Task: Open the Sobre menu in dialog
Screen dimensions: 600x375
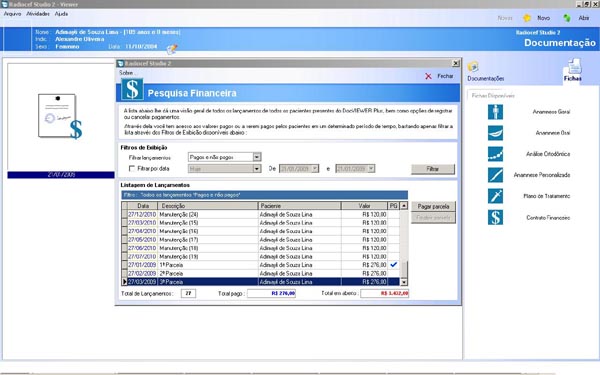Action: pos(126,73)
